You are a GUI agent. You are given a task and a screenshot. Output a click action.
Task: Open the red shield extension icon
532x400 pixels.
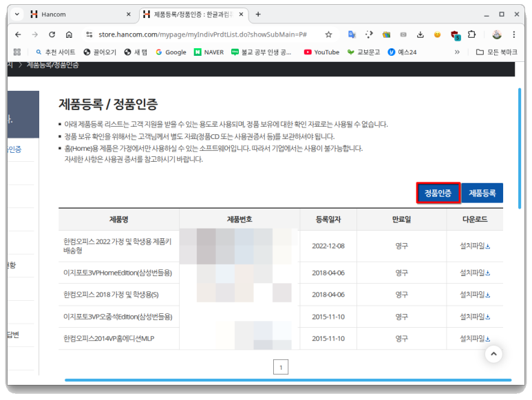click(x=455, y=35)
